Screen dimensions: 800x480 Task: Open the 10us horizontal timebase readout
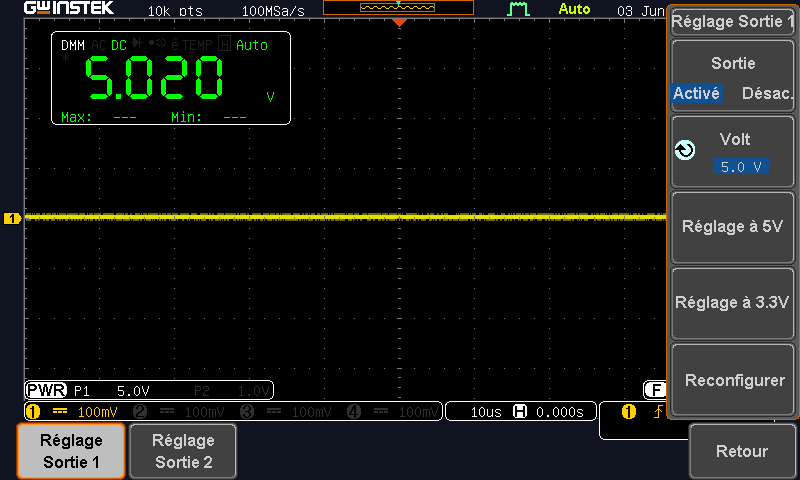pos(486,412)
